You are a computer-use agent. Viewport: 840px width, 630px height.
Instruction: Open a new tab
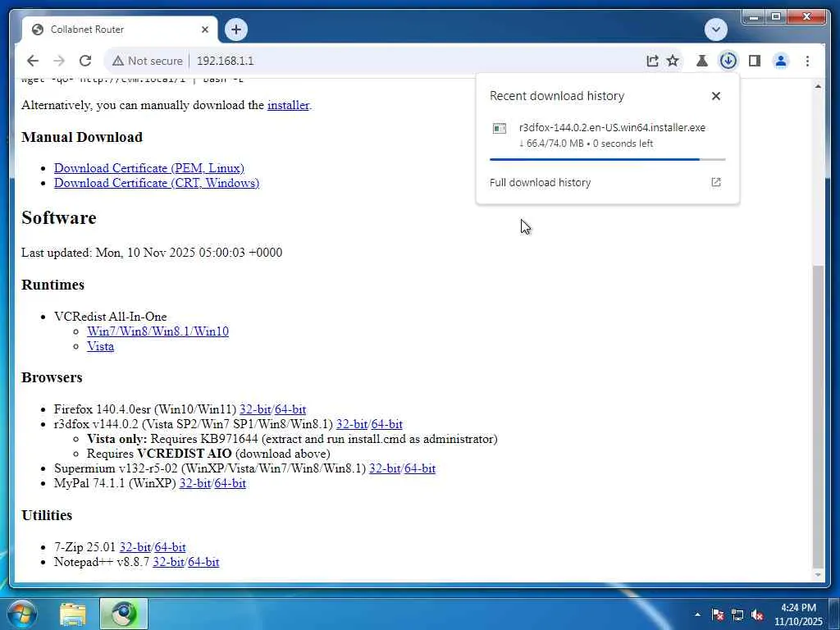pyautogui.click(x=236, y=30)
